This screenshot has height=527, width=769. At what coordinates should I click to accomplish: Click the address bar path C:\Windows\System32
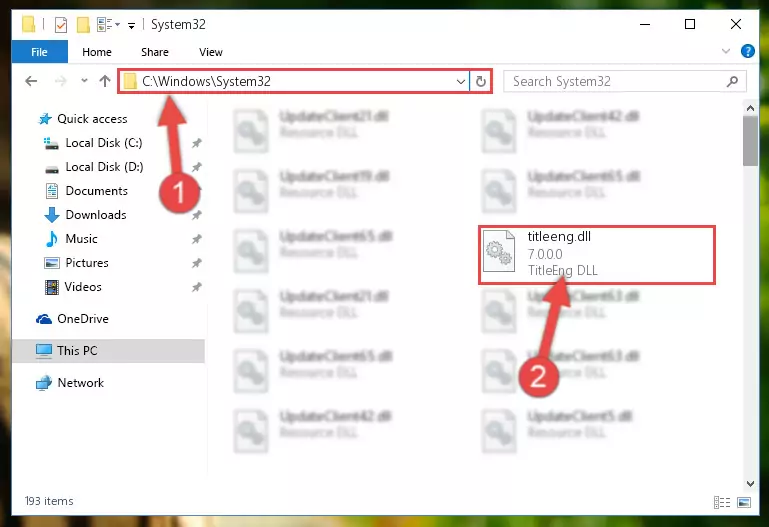point(206,81)
